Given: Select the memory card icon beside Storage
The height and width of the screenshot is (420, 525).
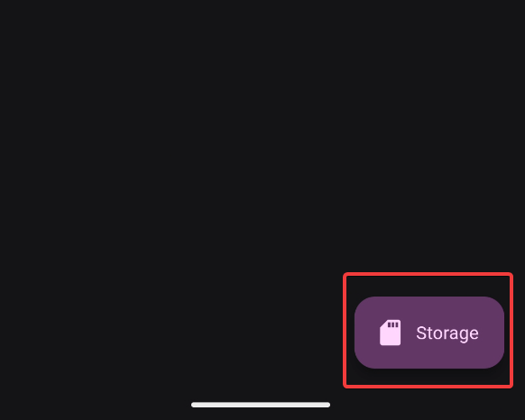Looking at the screenshot, I should pos(390,333).
